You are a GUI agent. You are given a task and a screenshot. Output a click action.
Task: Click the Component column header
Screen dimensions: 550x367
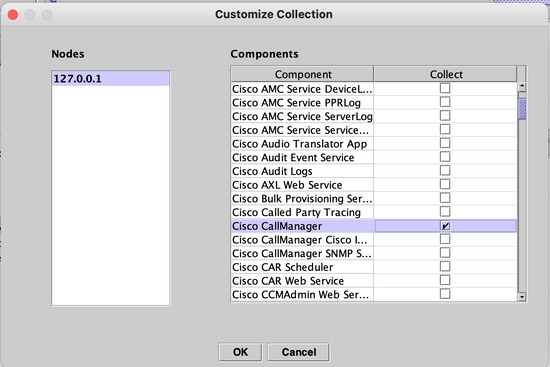click(302, 74)
